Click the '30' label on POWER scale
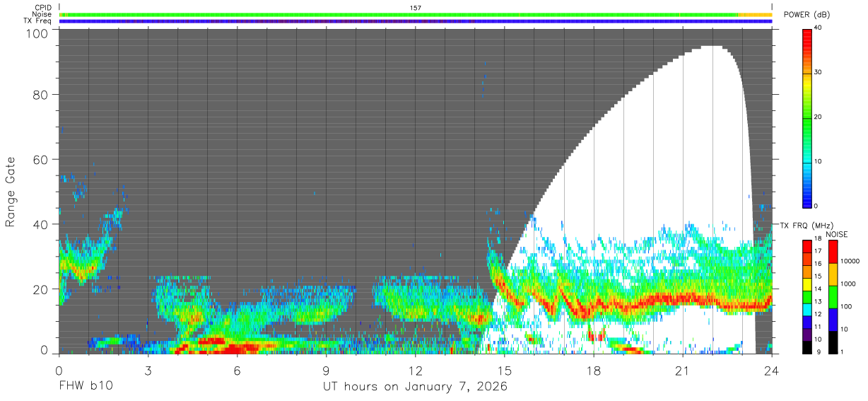868x401 pixels. click(819, 73)
